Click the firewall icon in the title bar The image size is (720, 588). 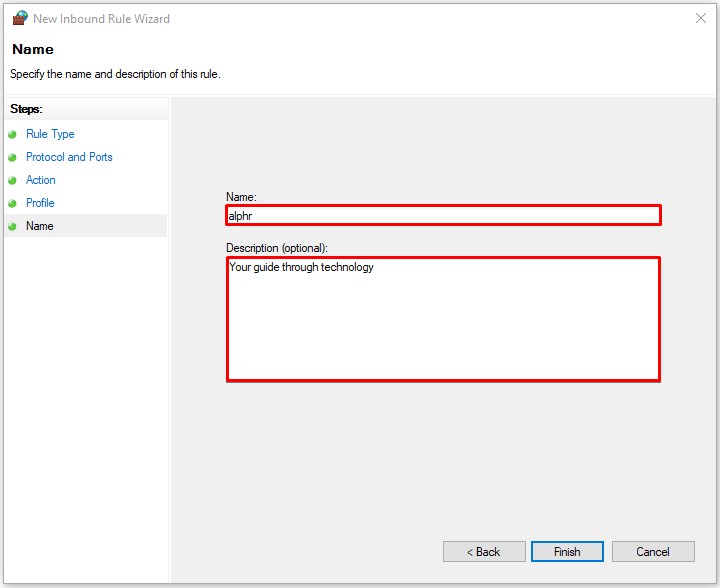pos(19,18)
